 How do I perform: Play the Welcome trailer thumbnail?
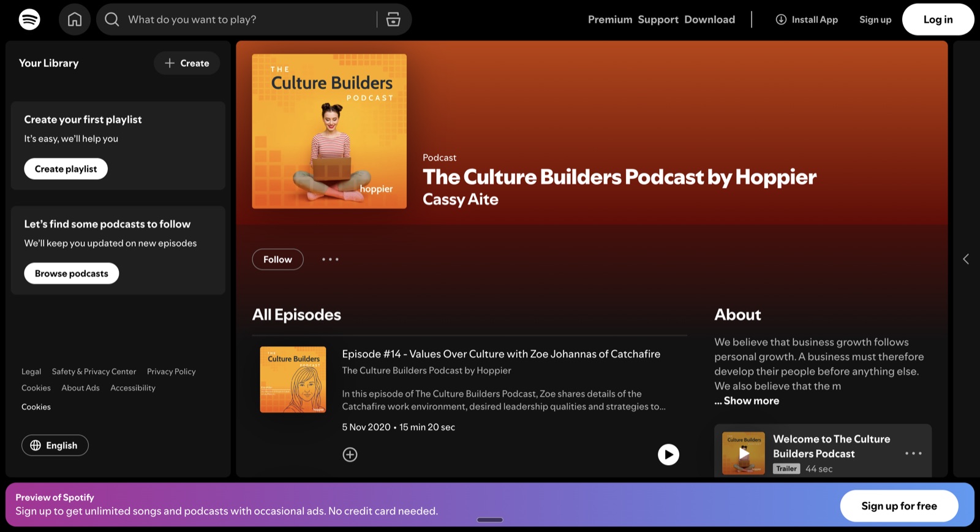[744, 454]
